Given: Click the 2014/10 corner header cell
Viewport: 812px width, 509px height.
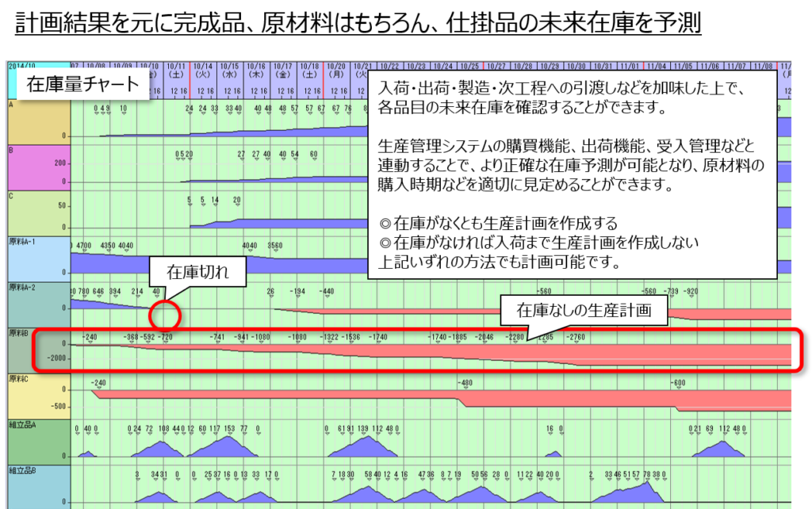Looking at the screenshot, I should (x=22, y=67).
